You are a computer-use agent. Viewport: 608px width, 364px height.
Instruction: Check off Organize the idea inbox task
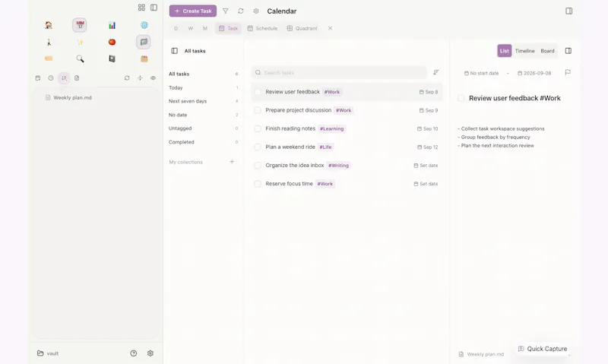pyautogui.click(x=258, y=166)
